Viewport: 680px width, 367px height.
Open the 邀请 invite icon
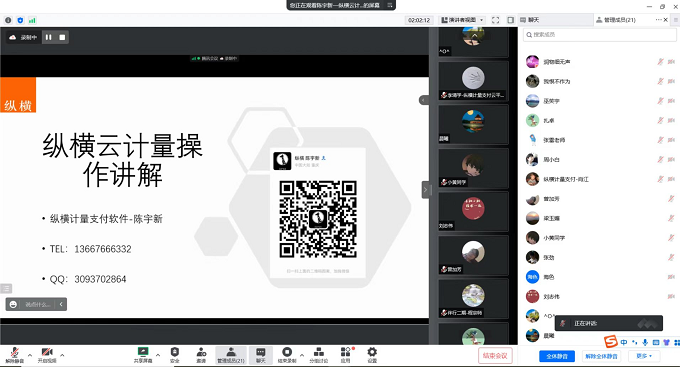(201, 354)
